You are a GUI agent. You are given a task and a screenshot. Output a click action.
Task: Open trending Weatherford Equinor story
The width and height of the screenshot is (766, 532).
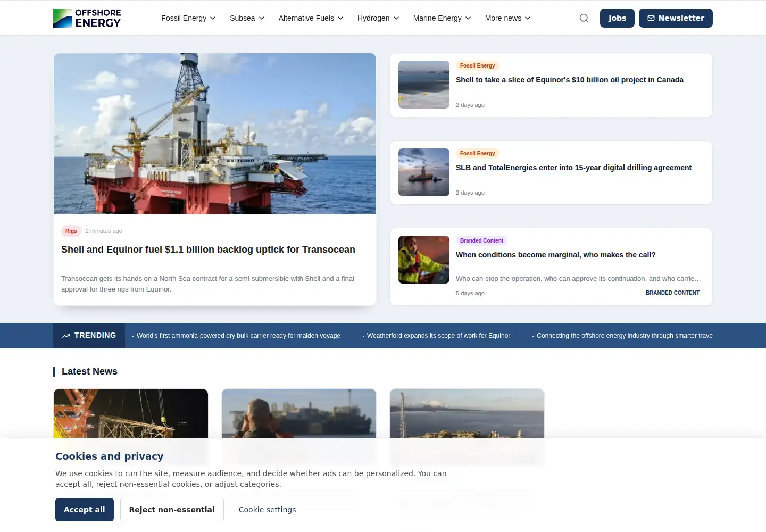click(438, 336)
